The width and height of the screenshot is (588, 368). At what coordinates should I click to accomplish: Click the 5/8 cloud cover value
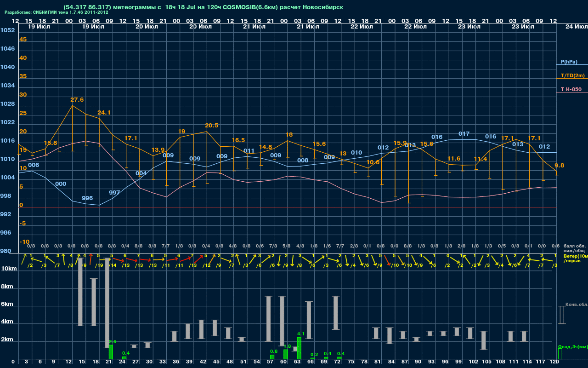[287, 246]
